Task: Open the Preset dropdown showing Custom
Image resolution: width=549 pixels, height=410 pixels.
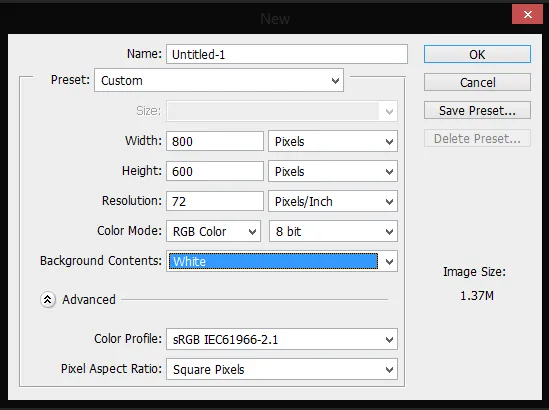Action: [219, 80]
